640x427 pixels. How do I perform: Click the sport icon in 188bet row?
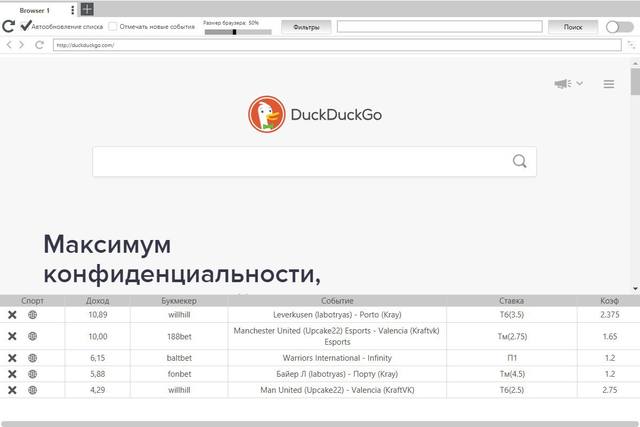pyautogui.click(x=32, y=336)
